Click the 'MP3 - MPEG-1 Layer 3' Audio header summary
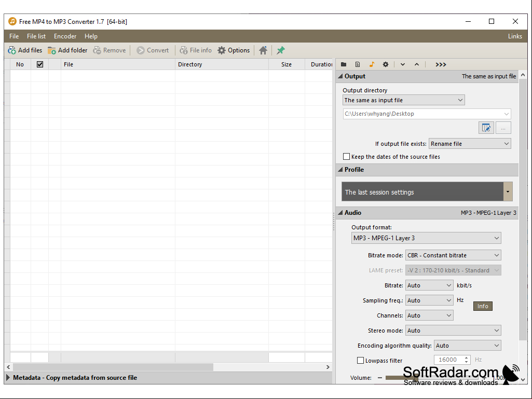 [488, 213]
